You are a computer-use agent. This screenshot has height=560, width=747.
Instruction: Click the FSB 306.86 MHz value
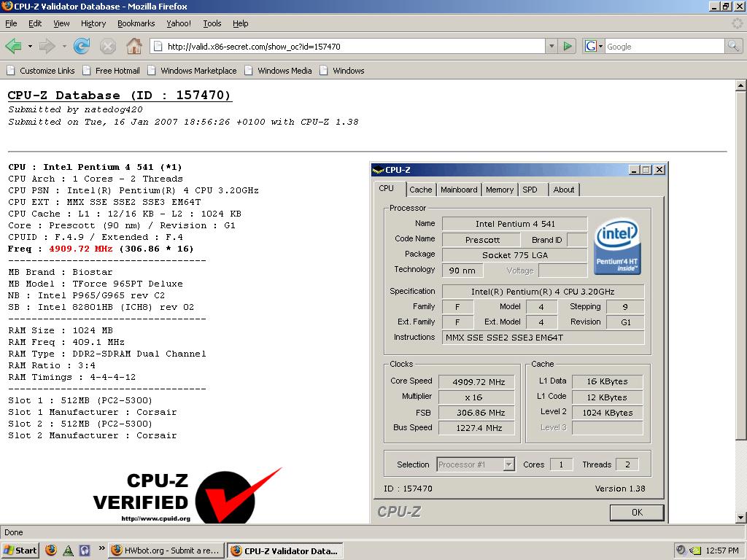(x=477, y=413)
